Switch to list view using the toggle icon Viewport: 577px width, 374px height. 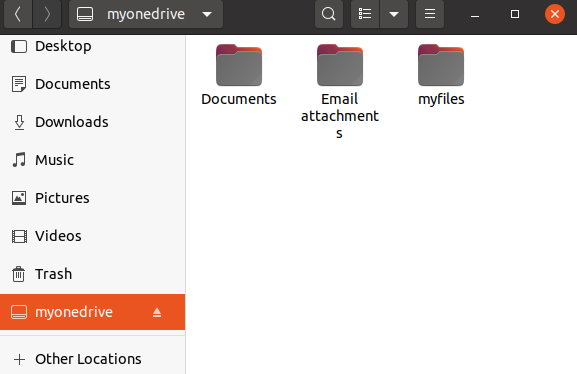click(x=365, y=14)
